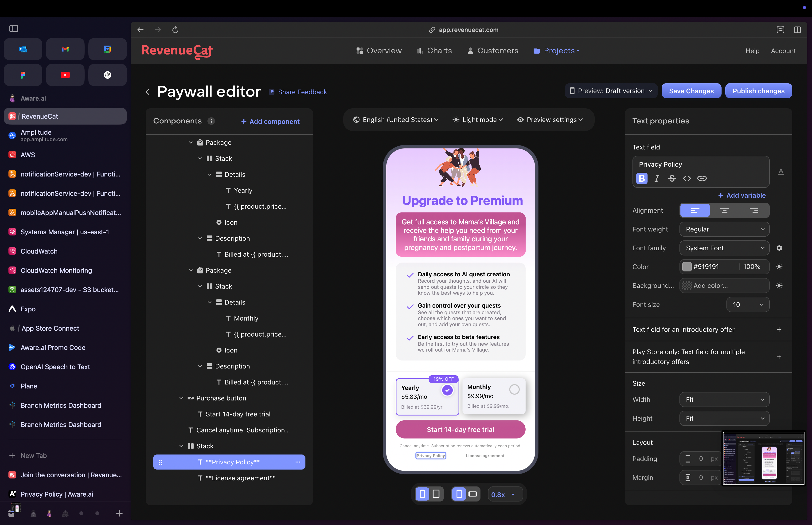Open the Gmail pinned tab
The height and width of the screenshot is (525, 812).
(x=65, y=49)
